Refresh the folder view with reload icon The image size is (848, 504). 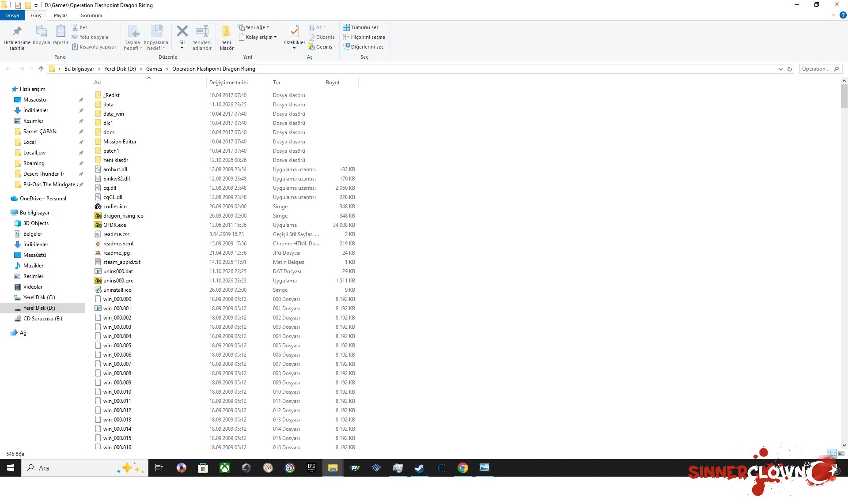790,69
